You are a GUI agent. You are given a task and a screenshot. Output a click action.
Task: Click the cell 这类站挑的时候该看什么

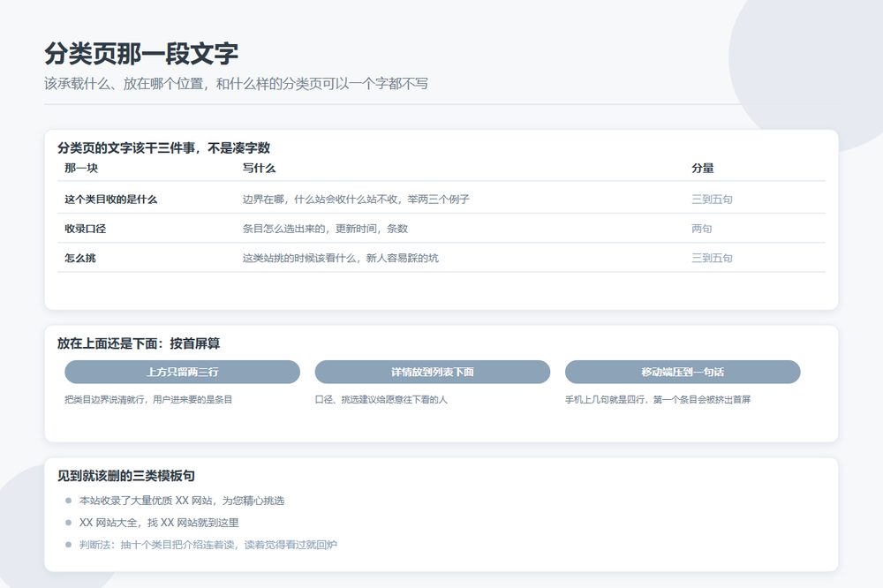340,258
